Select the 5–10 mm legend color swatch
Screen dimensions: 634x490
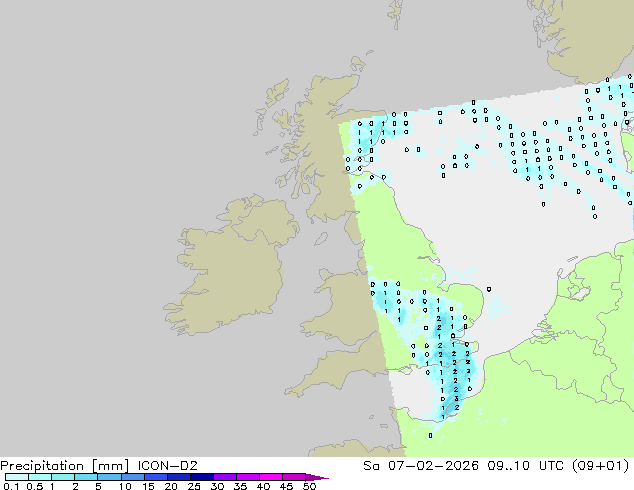[109, 477]
